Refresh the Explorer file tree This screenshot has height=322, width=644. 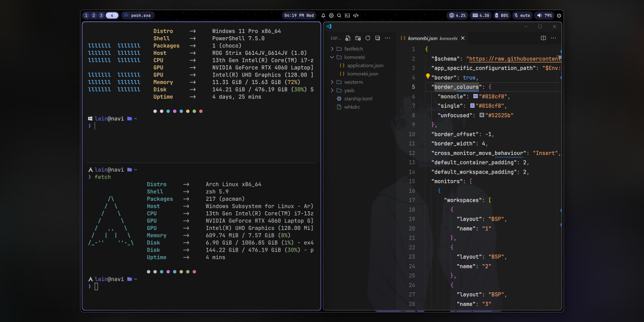pos(368,38)
